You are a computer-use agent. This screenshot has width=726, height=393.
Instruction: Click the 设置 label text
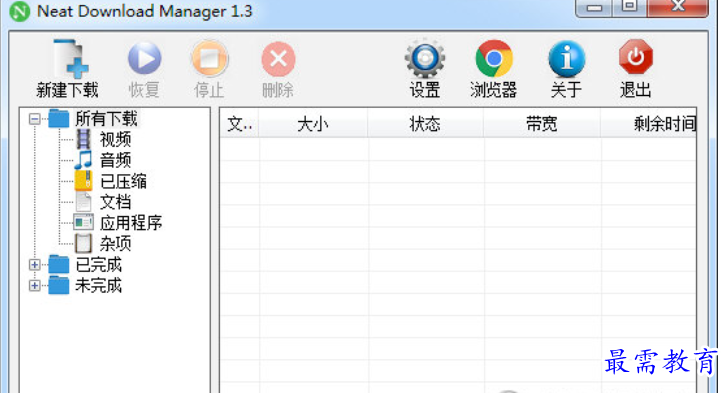pyautogui.click(x=425, y=90)
